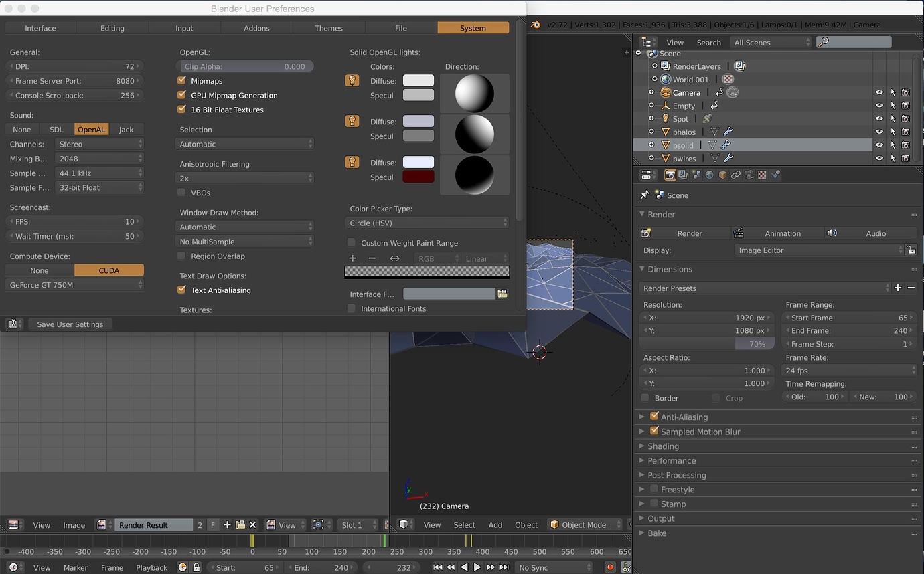Switch to the Interface preferences tab
The height and width of the screenshot is (574, 924).
(x=41, y=28)
